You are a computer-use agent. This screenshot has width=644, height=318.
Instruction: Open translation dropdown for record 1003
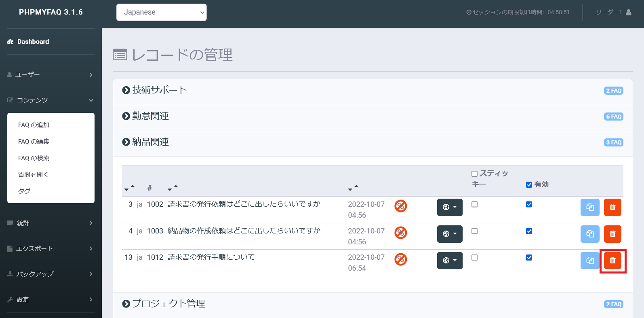tap(450, 234)
